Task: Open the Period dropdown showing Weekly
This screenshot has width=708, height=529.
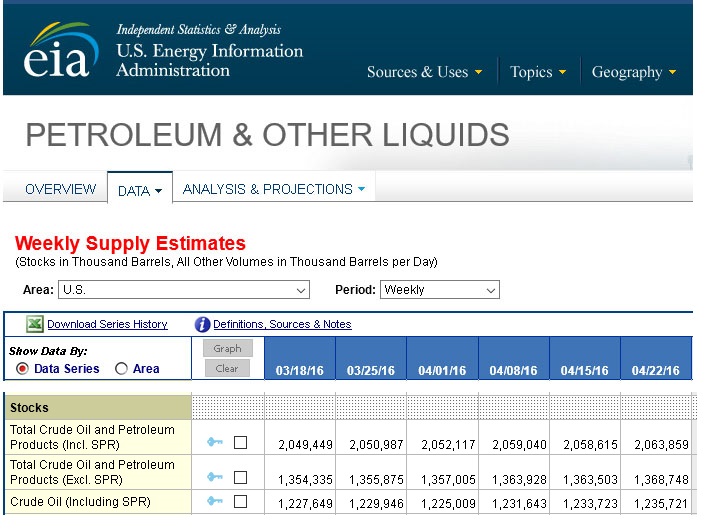Action: [439, 290]
